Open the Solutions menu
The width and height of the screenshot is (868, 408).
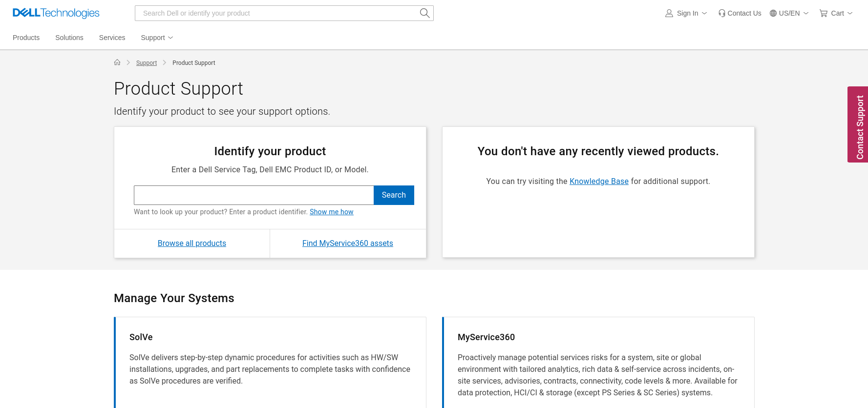69,38
